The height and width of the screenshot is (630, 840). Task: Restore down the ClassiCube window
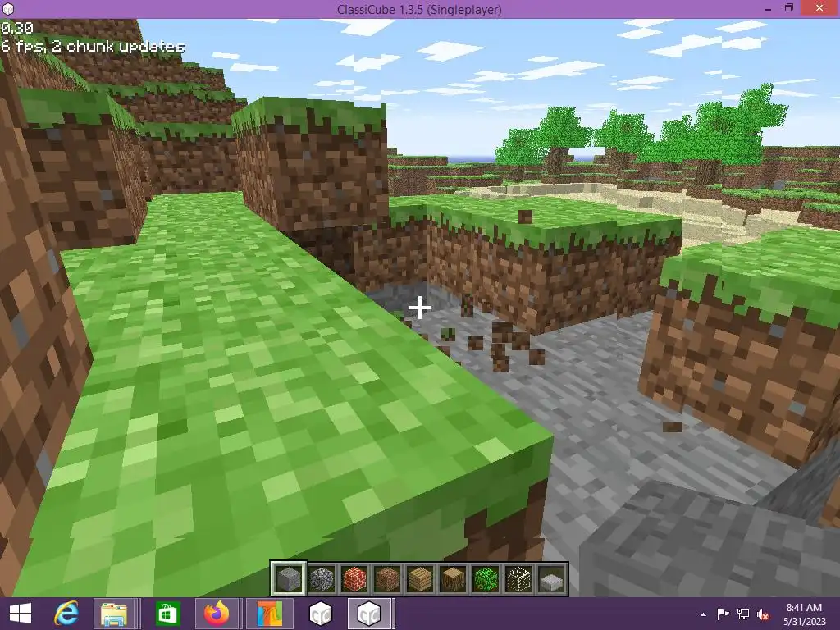(789, 8)
